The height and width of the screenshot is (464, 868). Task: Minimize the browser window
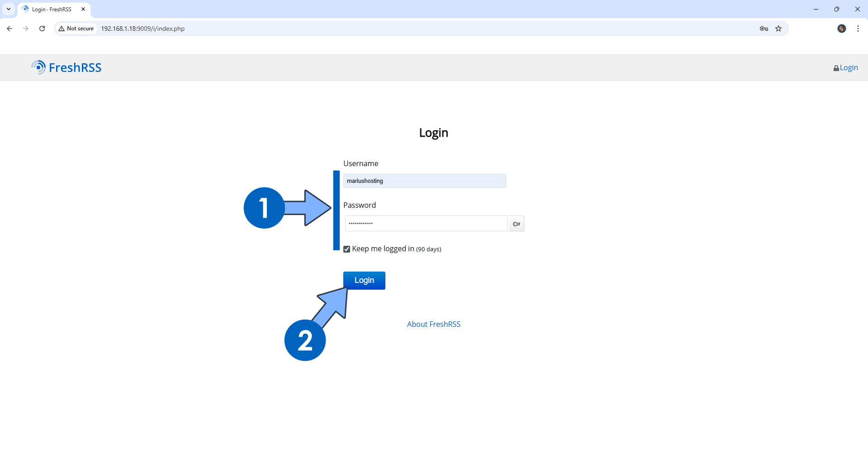[x=816, y=9]
